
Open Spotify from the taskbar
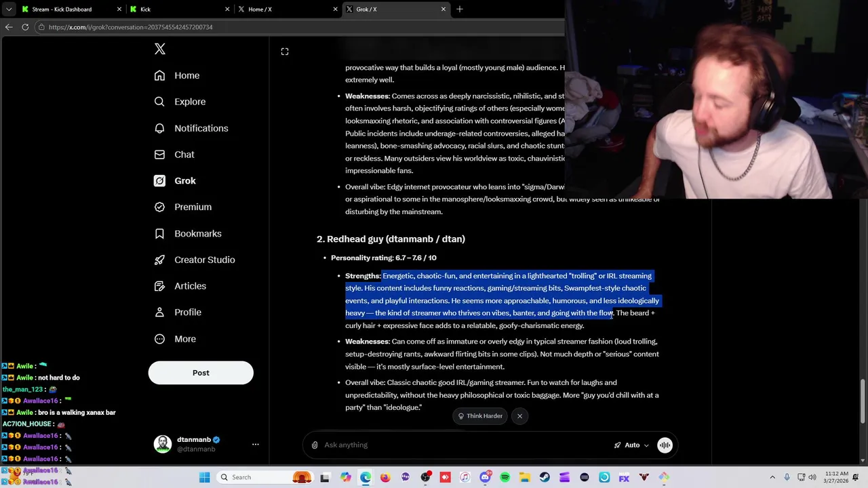coord(505,477)
